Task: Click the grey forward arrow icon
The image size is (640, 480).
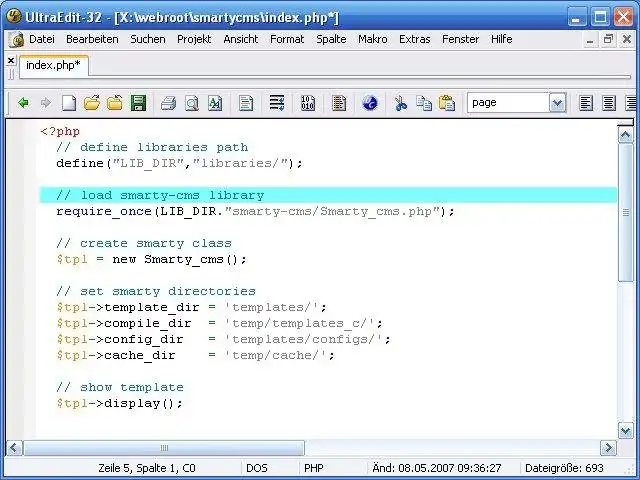Action: (x=46, y=103)
